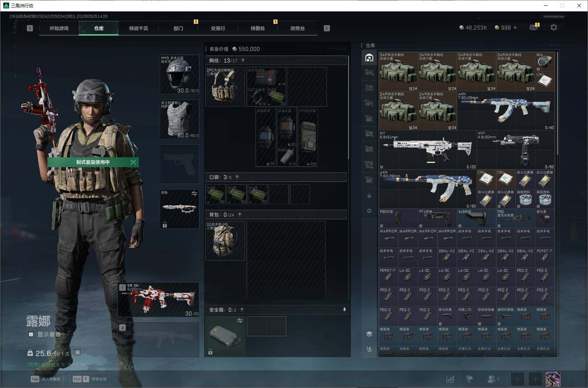Click the 进入特勤处 button

point(46,379)
